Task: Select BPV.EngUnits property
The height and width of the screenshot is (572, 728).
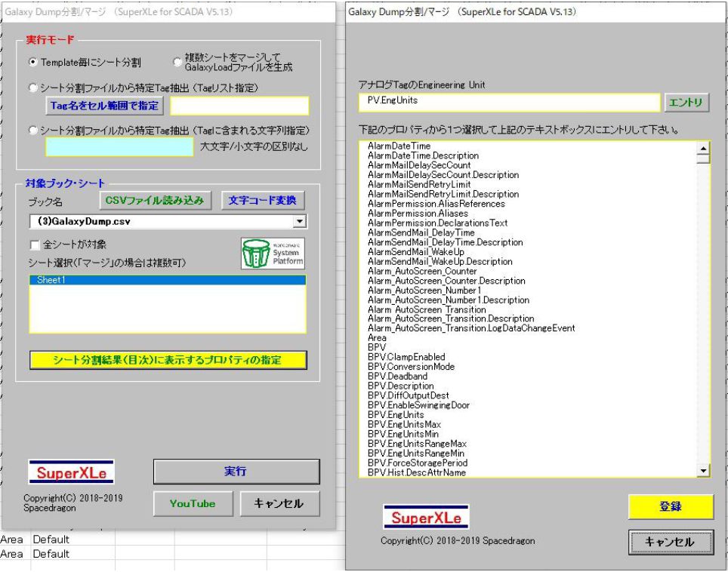Action: pyautogui.click(x=396, y=415)
